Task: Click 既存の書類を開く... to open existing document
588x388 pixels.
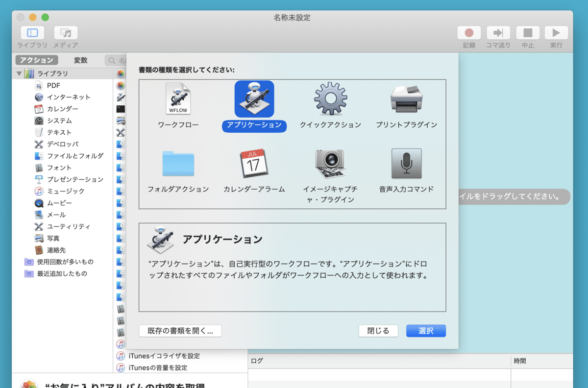Action: point(180,331)
